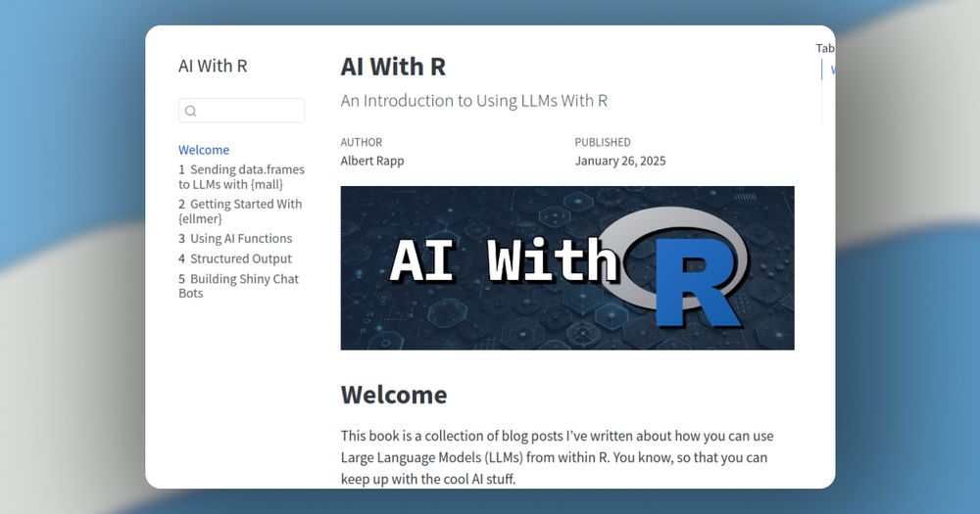Viewport: 980px width, 514px height.
Task: Click the PUBLISHED label
Action: (x=603, y=142)
